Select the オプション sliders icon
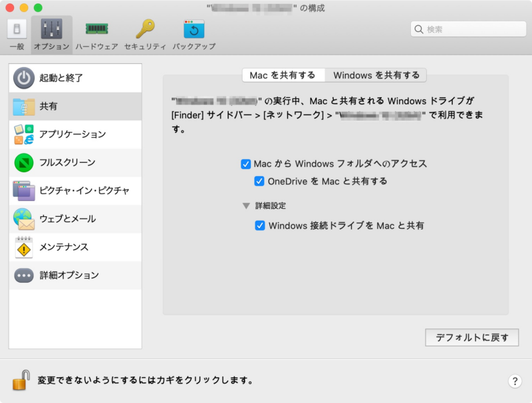 click(52, 29)
